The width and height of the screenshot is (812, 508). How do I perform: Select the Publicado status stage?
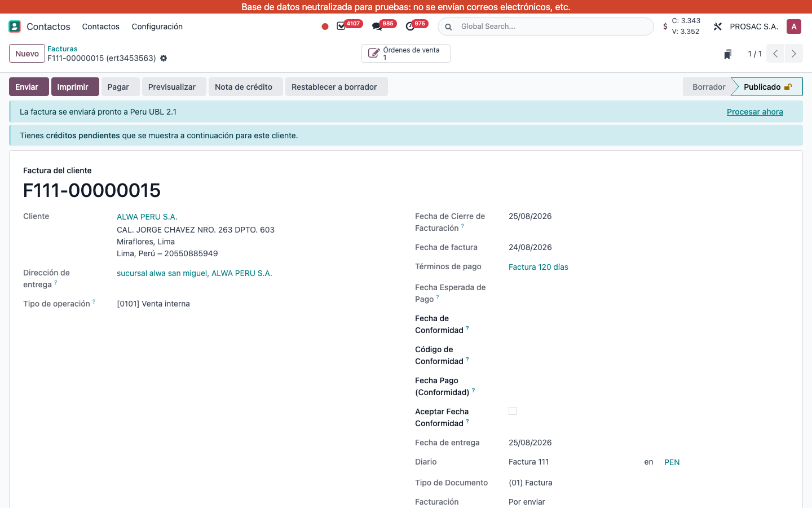tap(767, 87)
